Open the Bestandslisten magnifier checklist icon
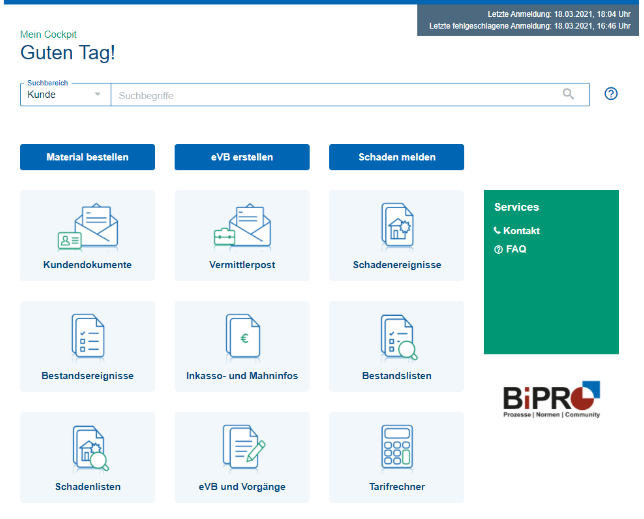This screenshot has width=644, height=519. [396, 337]
